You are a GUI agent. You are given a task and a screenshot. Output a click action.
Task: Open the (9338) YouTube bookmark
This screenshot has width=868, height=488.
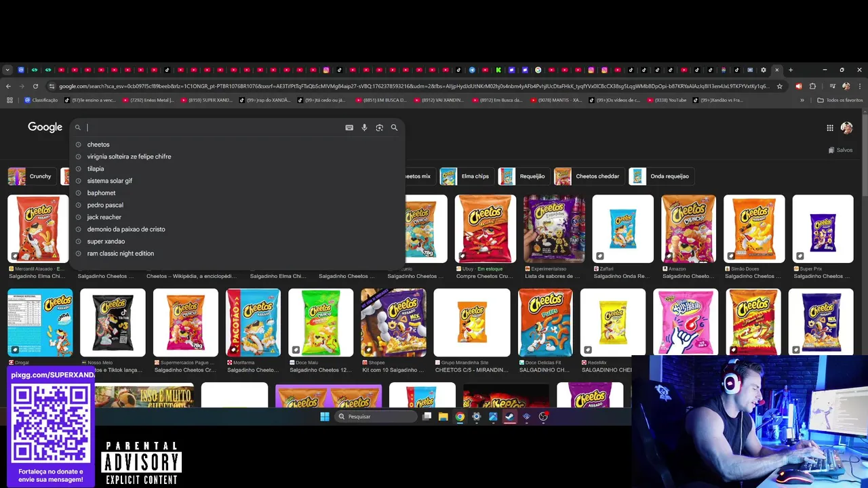click(x=667, y=100)
